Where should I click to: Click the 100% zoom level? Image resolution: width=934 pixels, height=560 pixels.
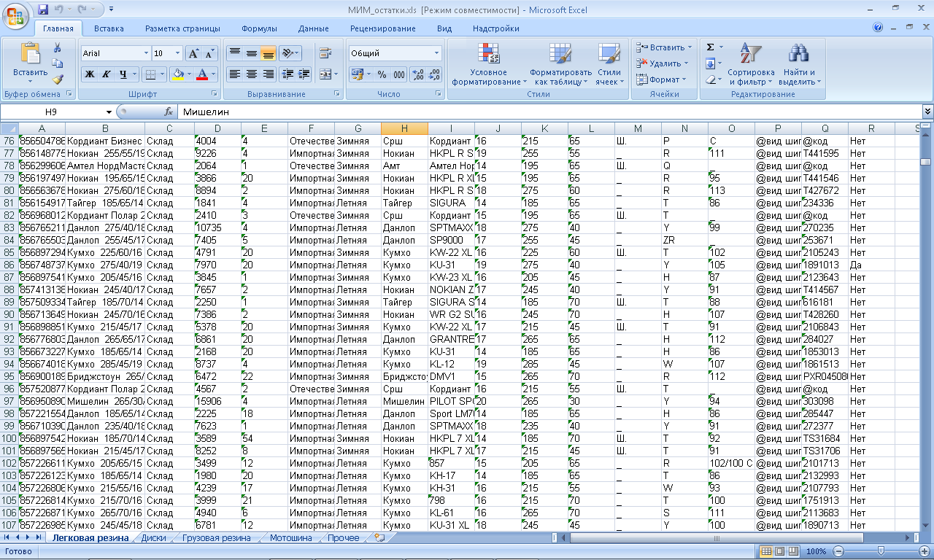point(817,551)
